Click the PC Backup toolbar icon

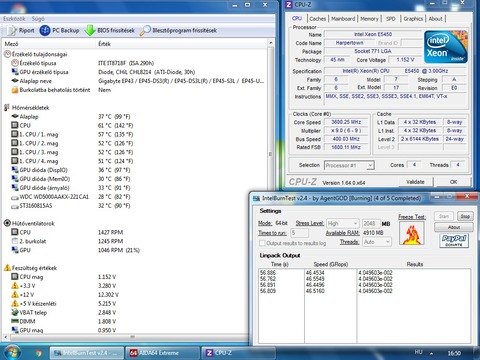pyautogui.click(x=45, y=30)
